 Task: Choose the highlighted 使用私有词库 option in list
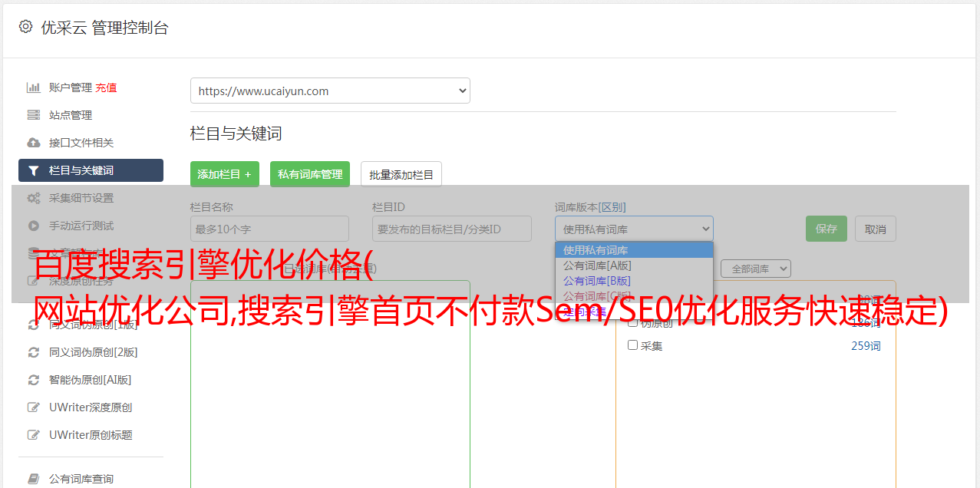click(634, 249)
